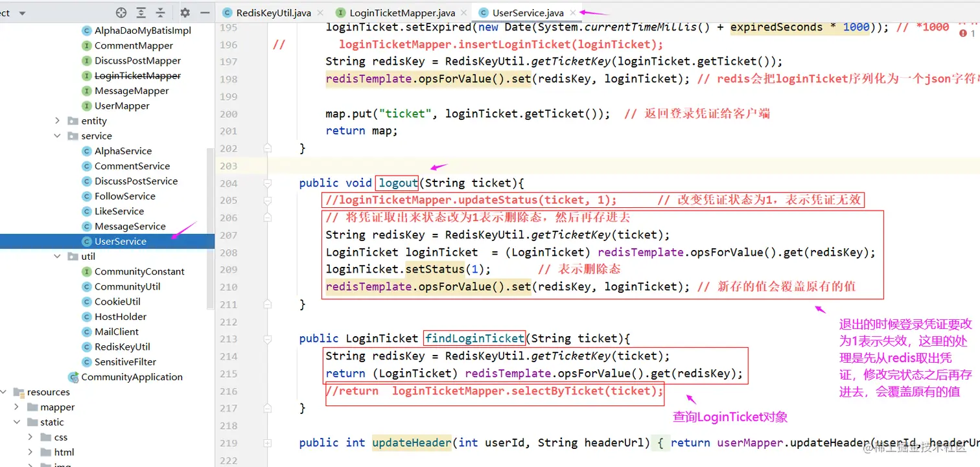Fold the logout method at line 204
This screenshot has width=980, height=467.
(x=267, y=183)
